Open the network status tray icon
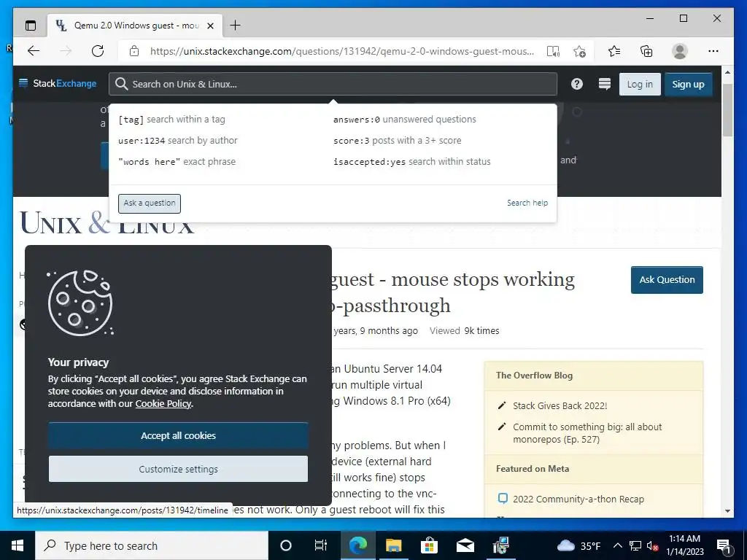 point(635,545)
